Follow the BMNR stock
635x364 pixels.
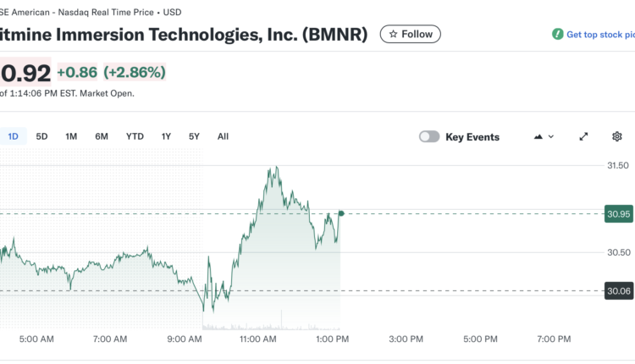[x=410, y=35]
